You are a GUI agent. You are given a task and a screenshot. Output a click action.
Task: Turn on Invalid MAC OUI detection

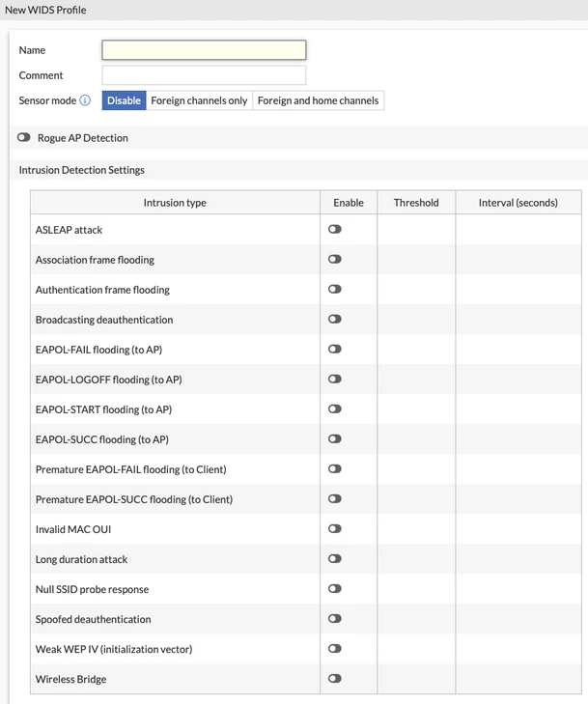pos(335,529)
